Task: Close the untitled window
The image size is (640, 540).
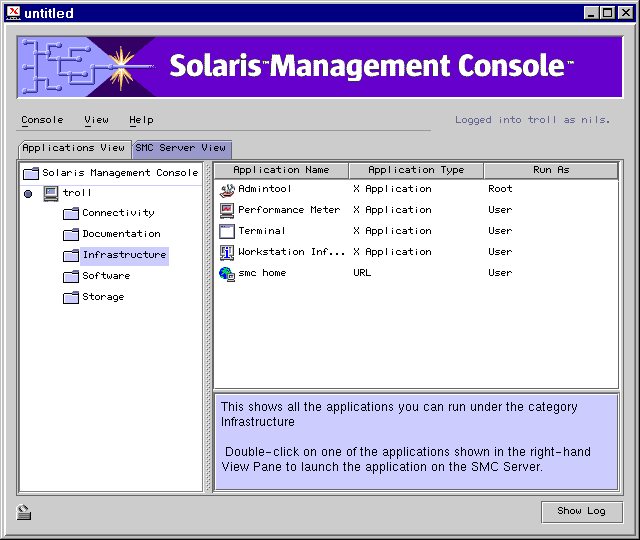Action: click(625, 13)
